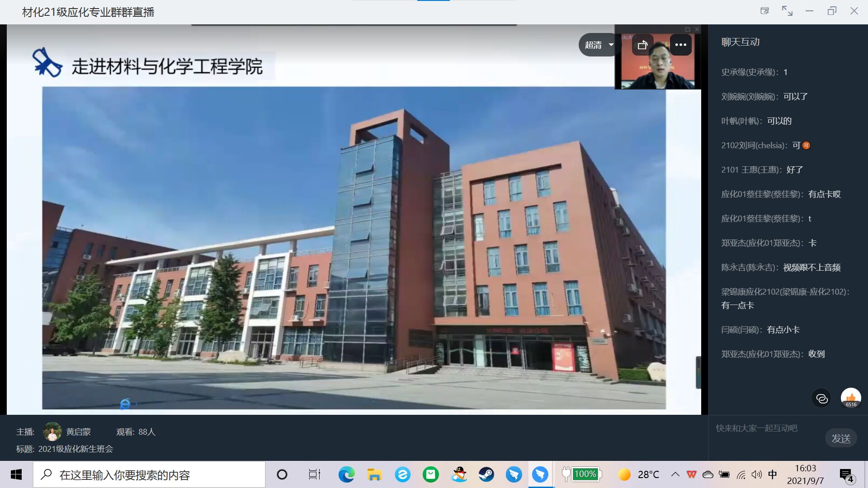Click the like thumbs-up button showing 6516
Viewport: 868px width, 488px height.
point(850,398)
